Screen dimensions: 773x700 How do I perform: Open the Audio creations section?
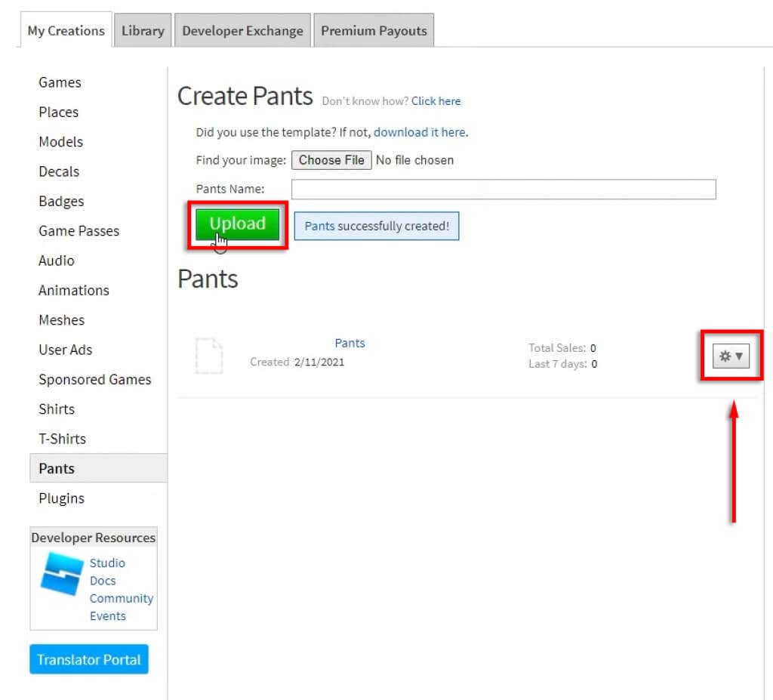[56, 261]
